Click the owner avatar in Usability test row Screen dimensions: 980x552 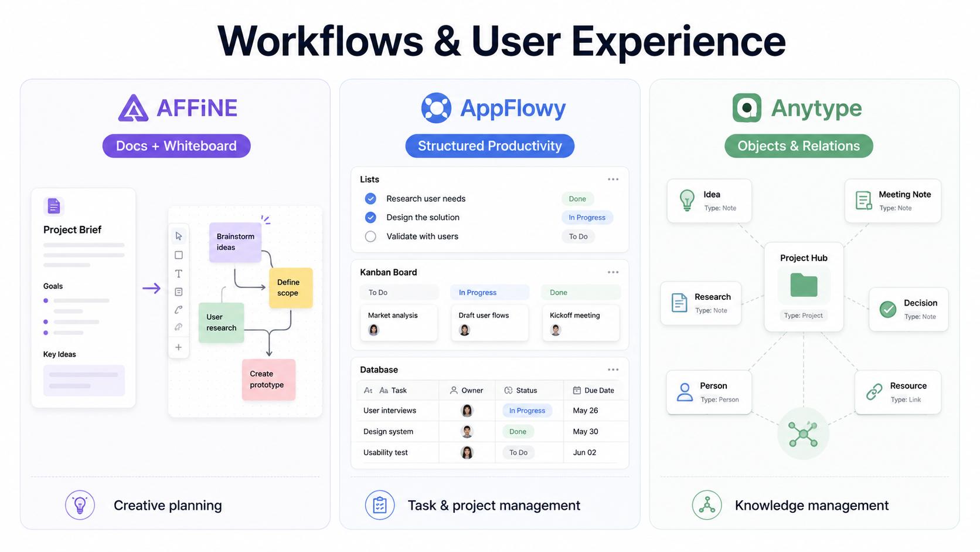pyautogui.click(x=467, y=452)
